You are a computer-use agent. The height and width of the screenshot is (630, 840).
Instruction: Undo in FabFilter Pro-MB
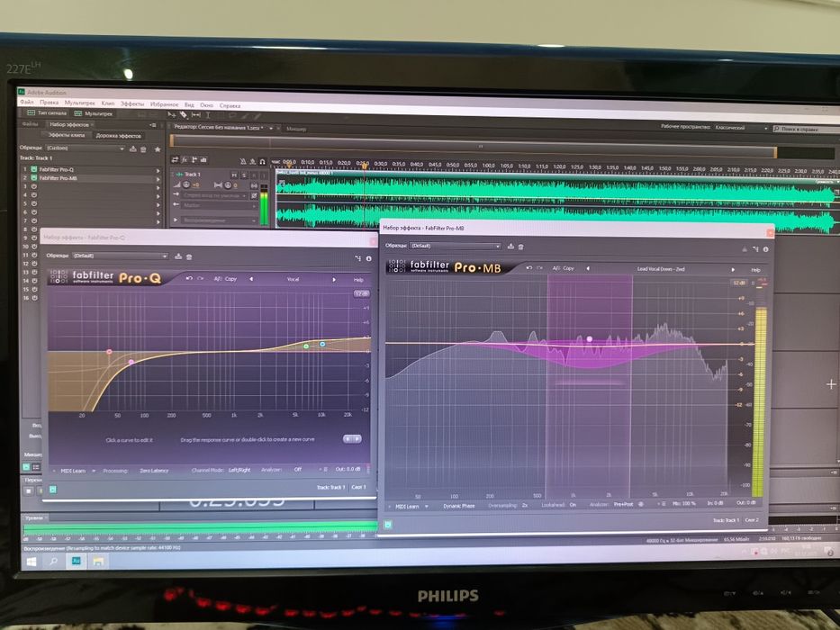point(528,267)
